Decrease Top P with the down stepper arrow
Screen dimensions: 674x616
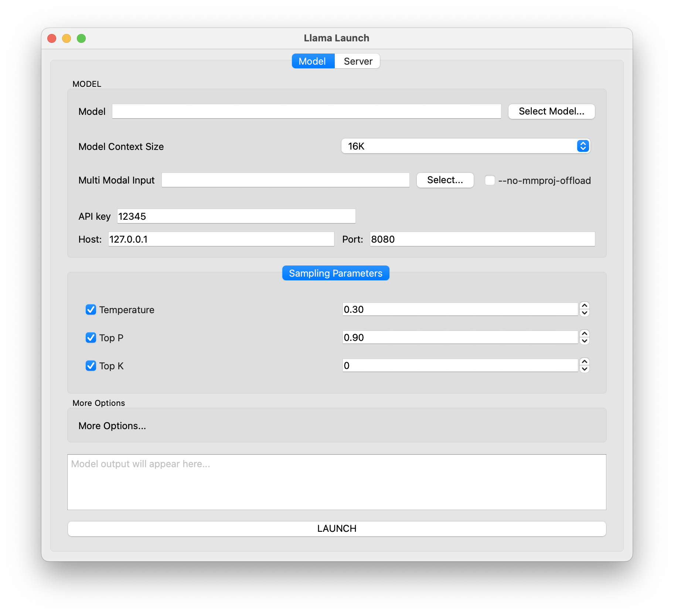[x=584, y=341]
